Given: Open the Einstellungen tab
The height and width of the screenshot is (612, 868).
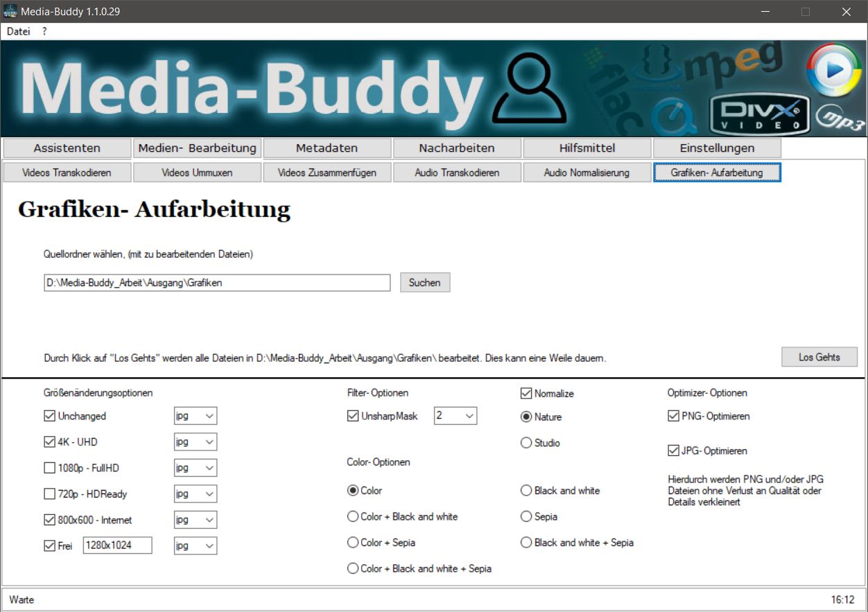Looking at the screenshot, I should [x=717, y=148].
